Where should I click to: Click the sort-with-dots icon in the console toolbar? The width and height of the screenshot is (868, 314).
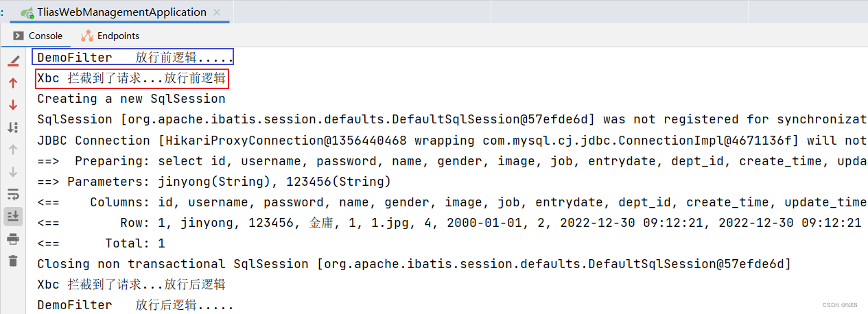coord(13,127)
